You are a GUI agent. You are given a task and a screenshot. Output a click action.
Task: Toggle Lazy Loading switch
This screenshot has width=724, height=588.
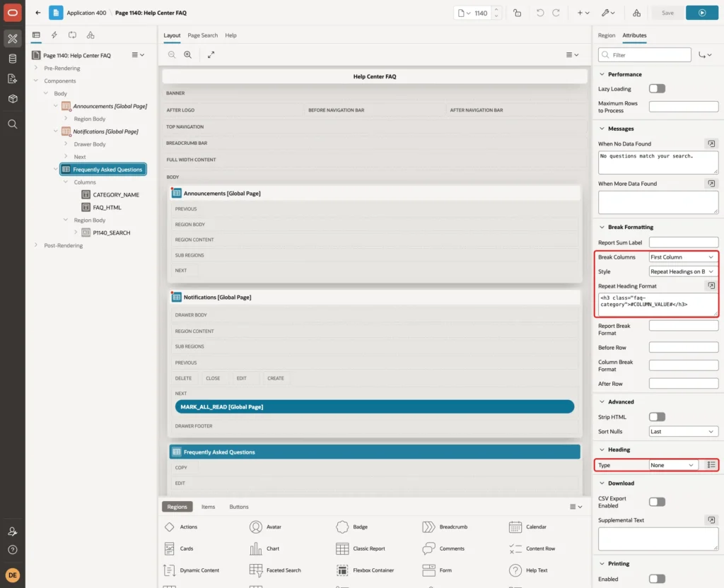(657, 88)
